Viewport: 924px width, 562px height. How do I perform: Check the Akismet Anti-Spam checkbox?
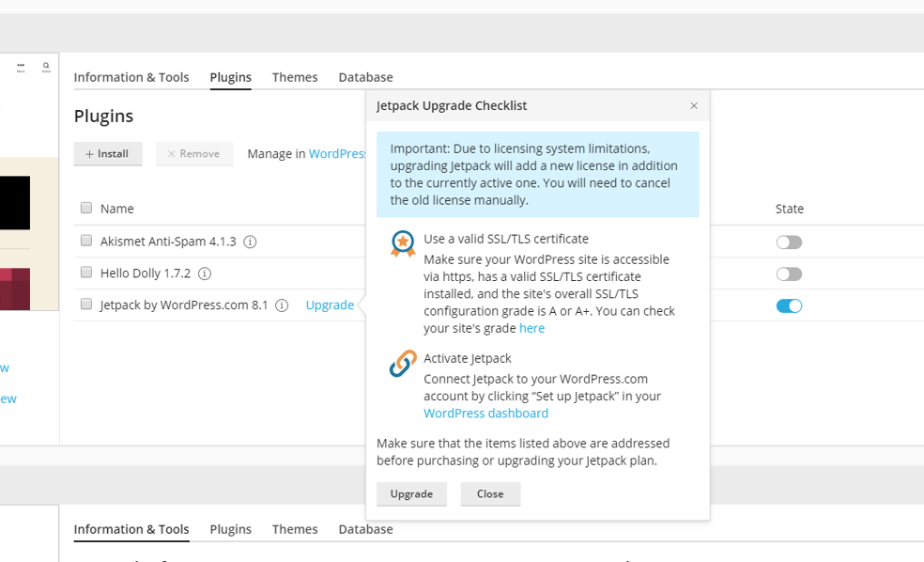point(86,241)
